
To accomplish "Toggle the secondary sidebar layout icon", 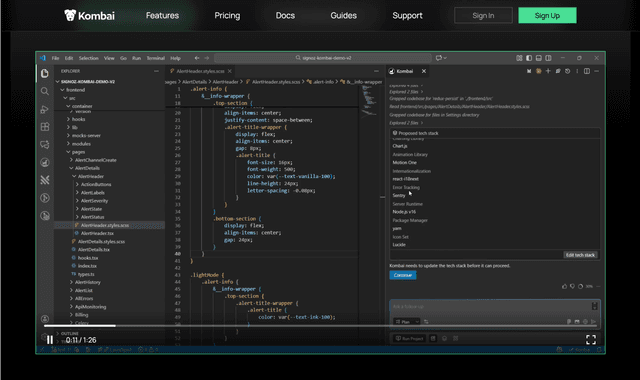I will click(549, 58).
